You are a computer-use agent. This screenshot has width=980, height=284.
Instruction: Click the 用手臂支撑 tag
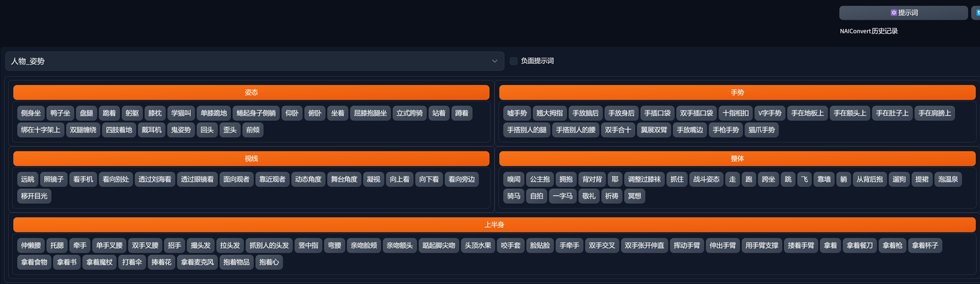point(761,246)
